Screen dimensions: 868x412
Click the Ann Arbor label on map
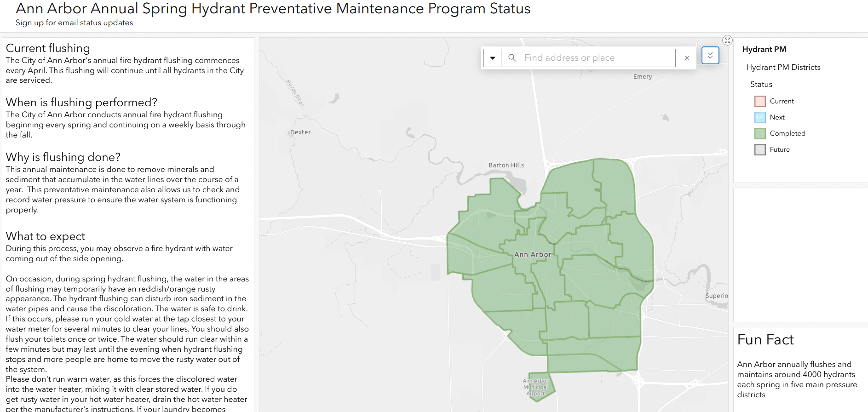[533, 254]
